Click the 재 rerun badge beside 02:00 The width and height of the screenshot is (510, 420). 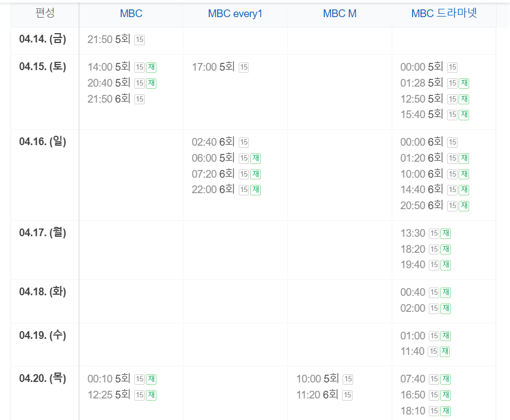445,309
